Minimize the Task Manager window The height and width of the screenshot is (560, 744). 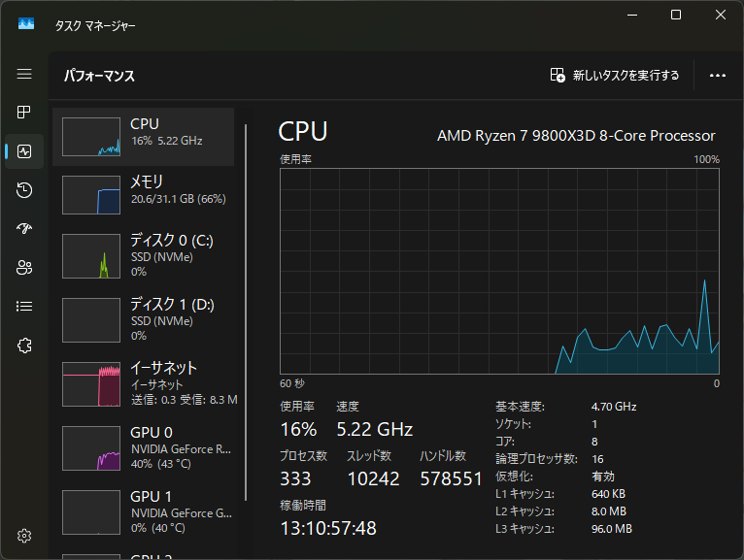click(x=632, y=15)
